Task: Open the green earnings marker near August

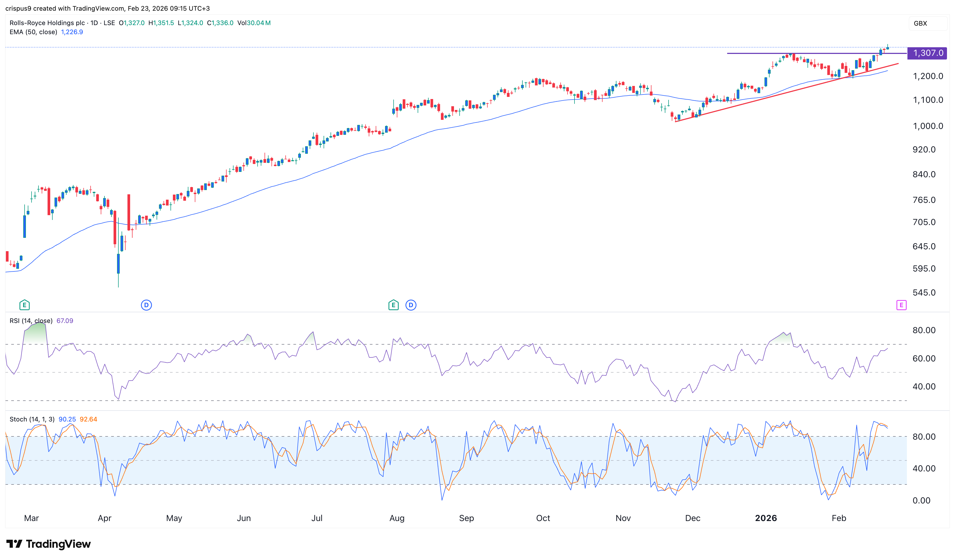Action: pyautogui.click(x=393, y=305)
